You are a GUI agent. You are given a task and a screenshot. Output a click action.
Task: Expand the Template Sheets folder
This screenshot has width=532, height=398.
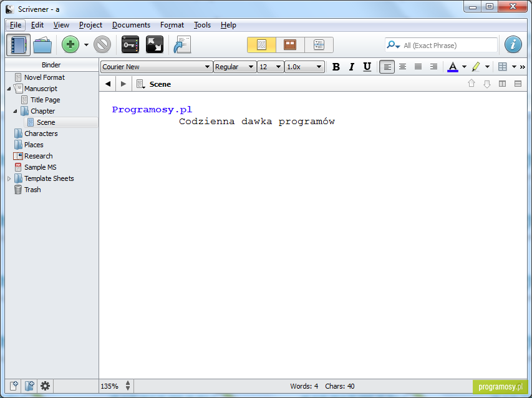pos(9,178)
